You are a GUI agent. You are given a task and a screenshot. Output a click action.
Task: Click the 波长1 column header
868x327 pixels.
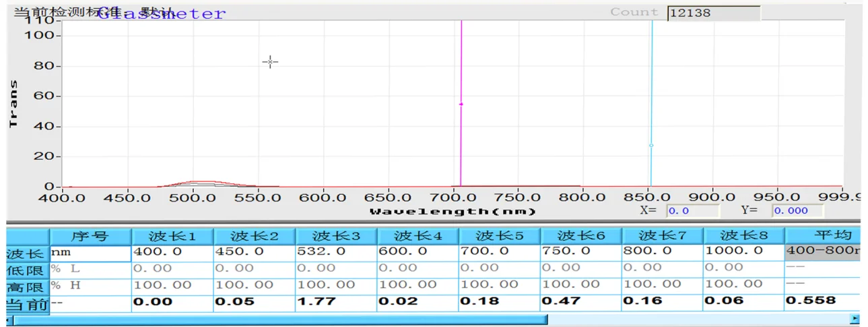point(172,236)
